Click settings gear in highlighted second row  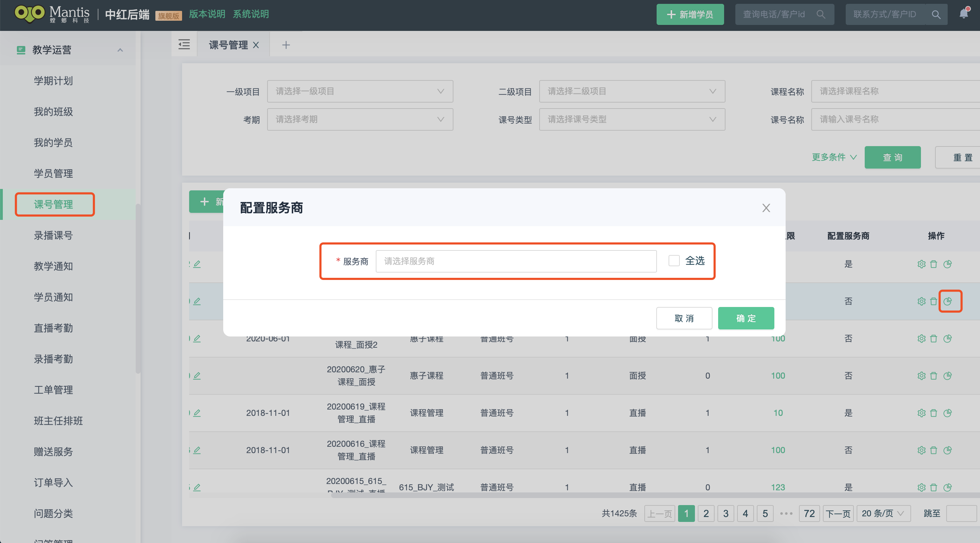pyautogui.click(x=921, y=301)
